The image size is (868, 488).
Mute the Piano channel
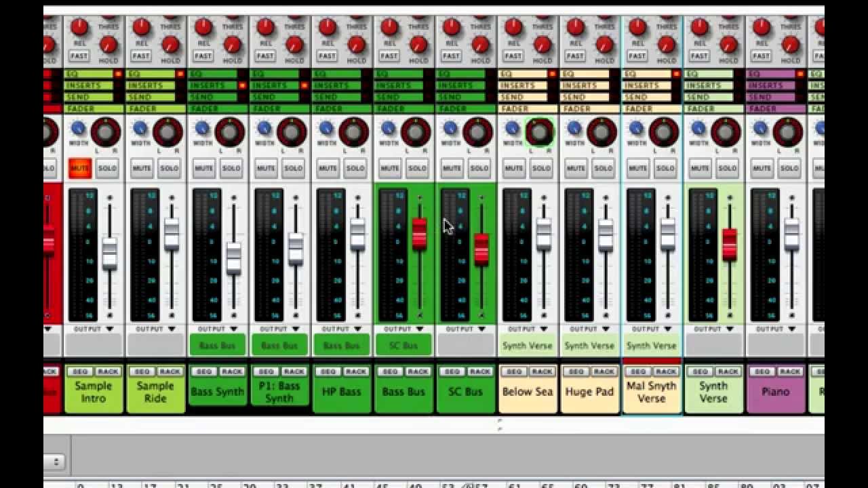tap(762, 168)
